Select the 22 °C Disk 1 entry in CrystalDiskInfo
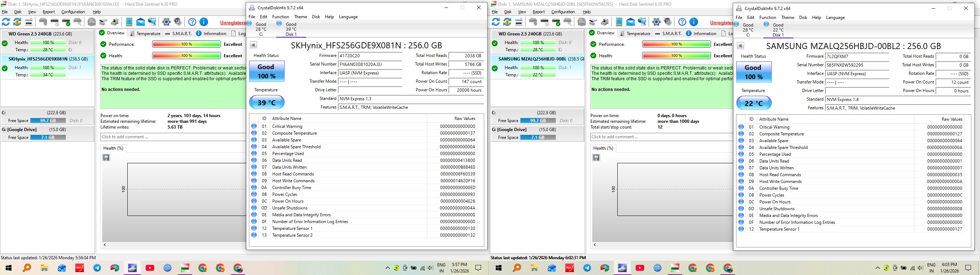The width and height of the screenshot is (980, 275). click(778, 30)
